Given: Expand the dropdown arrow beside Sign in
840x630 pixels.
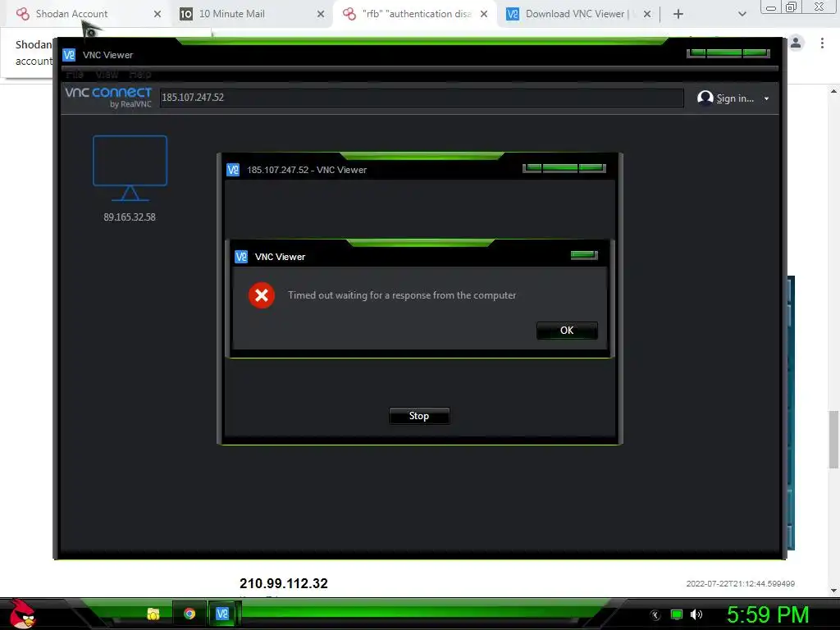Looking at the screenshot, I should coord(767,98).
